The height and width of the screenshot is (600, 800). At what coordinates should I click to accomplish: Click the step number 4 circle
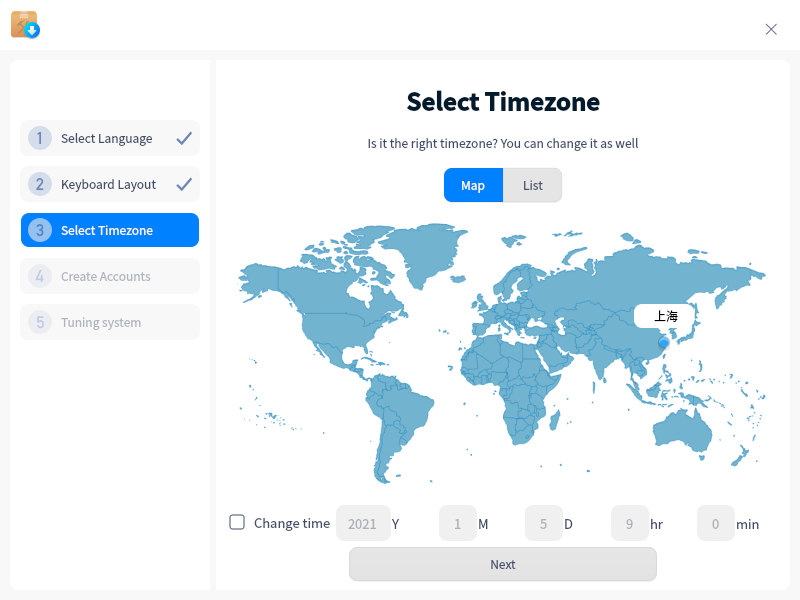click(x=40, y=276)
